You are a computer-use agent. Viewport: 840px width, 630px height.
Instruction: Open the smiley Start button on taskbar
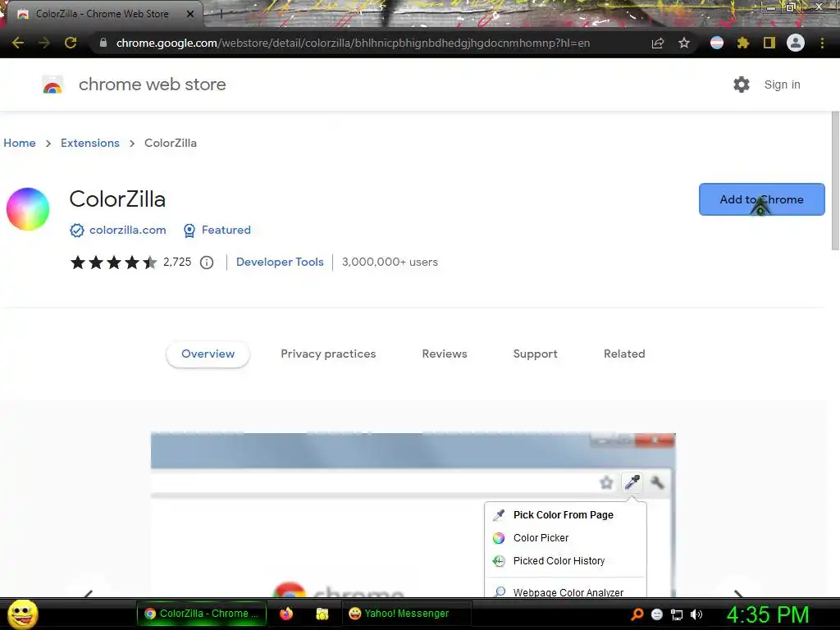pyautogui.click(x=22, y=614)
